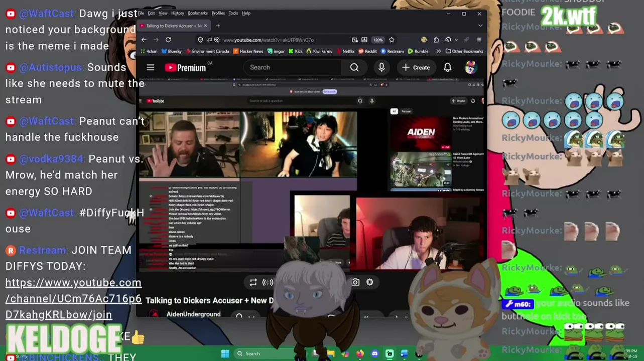Click the YouTube Create button
The height and width of the screenshot is (361, 644).
coord(416,67)
